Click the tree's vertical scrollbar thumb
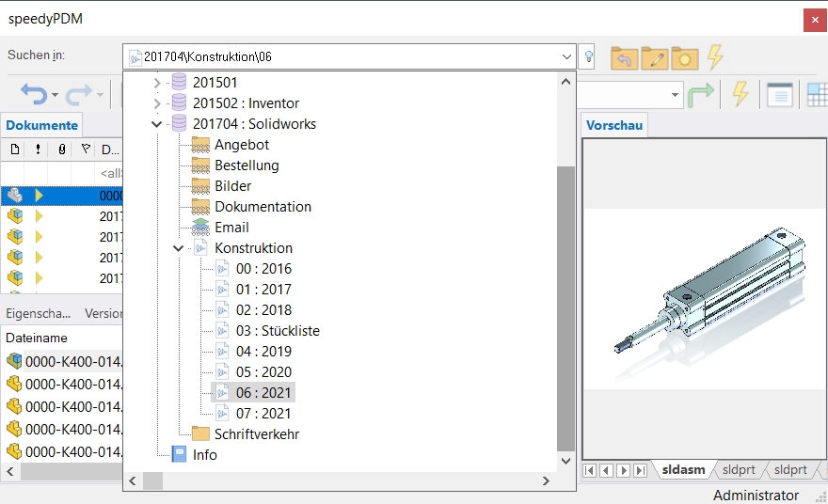Screen dimensions: 828x504 pyautogui.click(x=565, y=307)
